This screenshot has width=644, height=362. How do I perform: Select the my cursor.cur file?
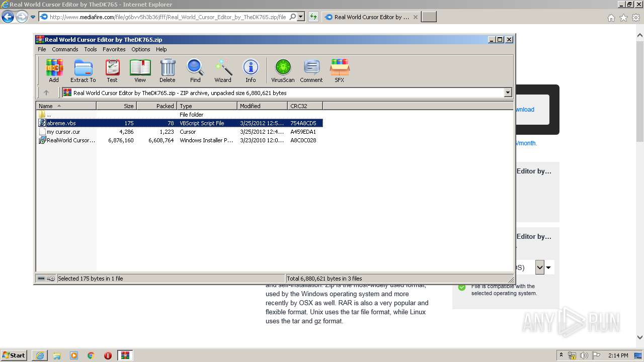(x=180, y=132)
